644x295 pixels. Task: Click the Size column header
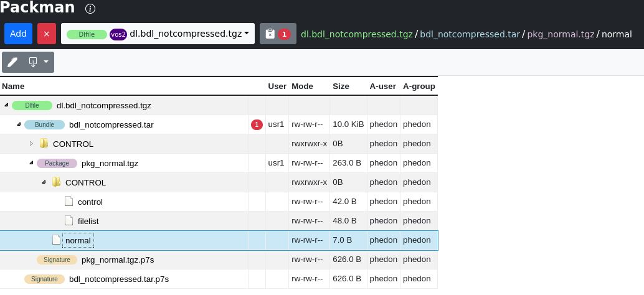point(341,86)
